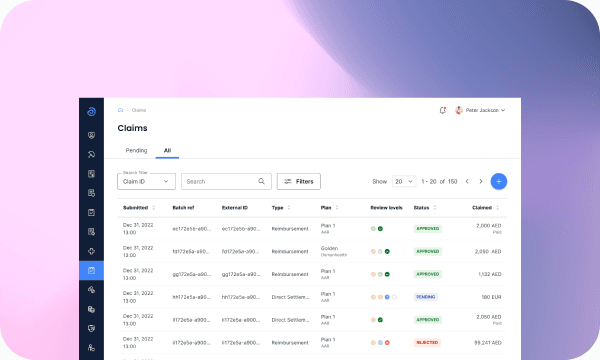Viewport: 600px width, 360px height.
Task: Open the document with chart sidebar icon
Action: click(91, 174)
